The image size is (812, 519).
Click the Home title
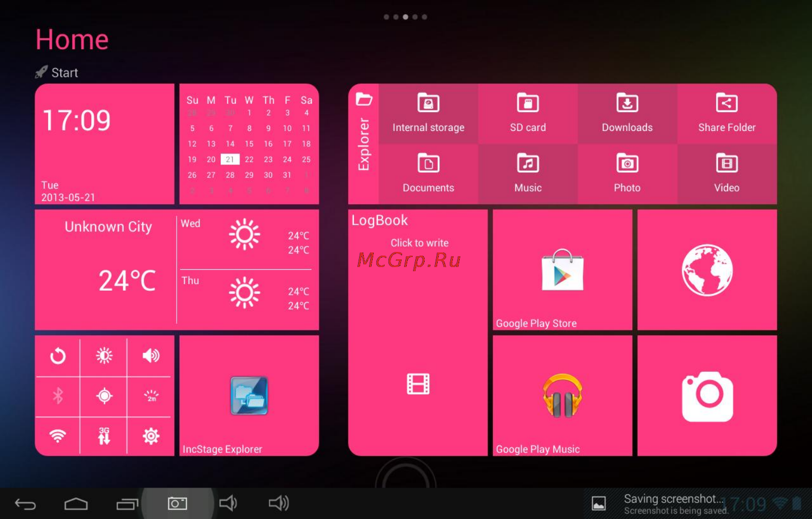coord(72,40)
